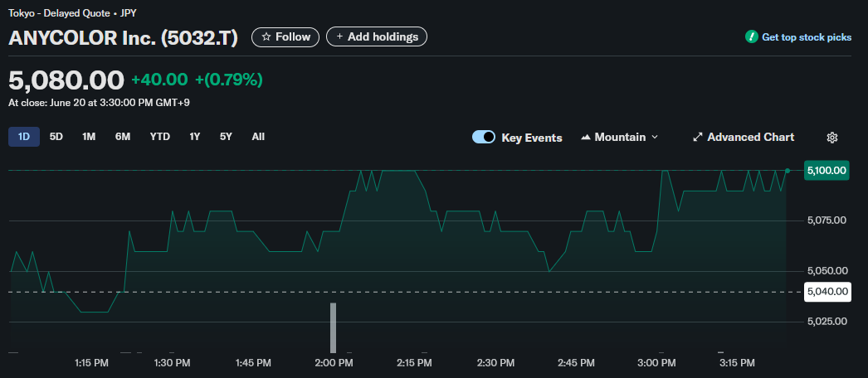Click the 3:15 PM time axis label

pos(738,363)
